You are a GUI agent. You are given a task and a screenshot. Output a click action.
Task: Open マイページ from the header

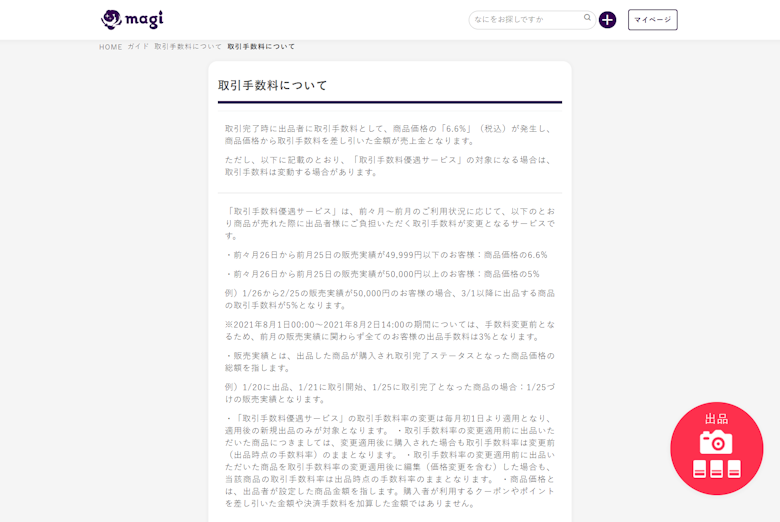[652, 20]
